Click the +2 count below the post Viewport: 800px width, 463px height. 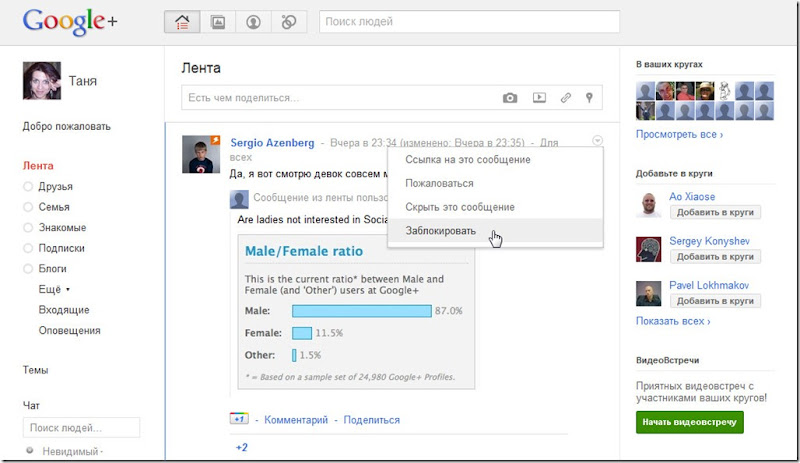(241, 447)
